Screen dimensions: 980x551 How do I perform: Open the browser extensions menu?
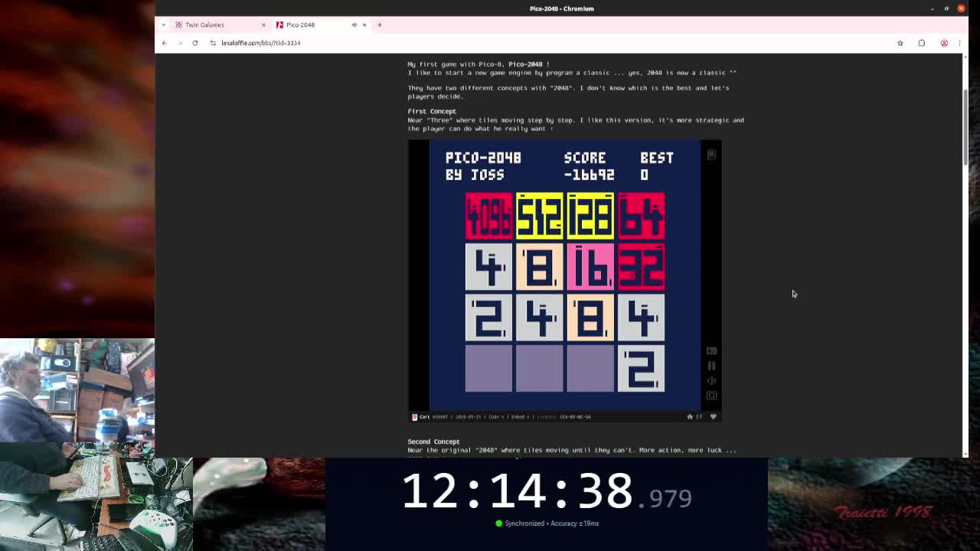click(x=922, y=43)
